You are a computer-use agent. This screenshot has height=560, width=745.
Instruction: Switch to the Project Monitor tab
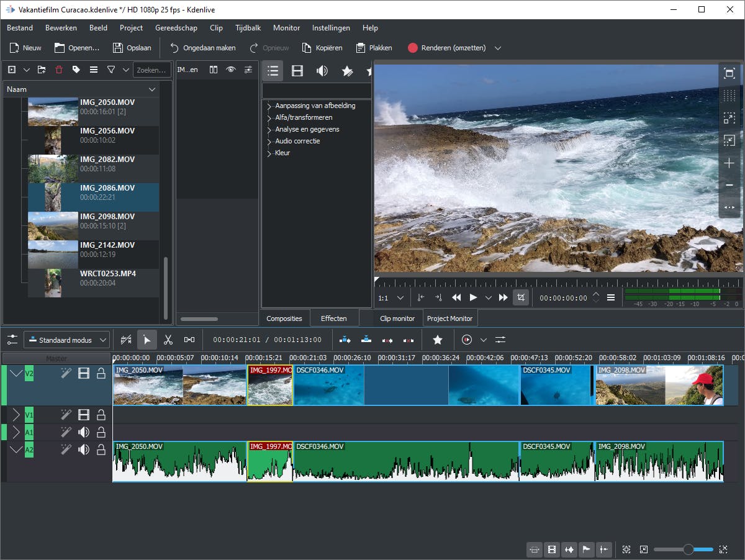pos(449,318)
